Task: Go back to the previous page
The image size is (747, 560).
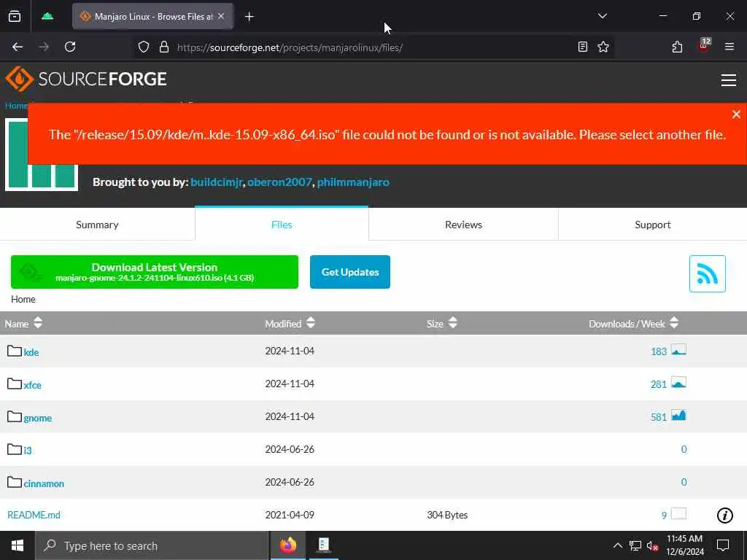Action: [x=18, y=47]
